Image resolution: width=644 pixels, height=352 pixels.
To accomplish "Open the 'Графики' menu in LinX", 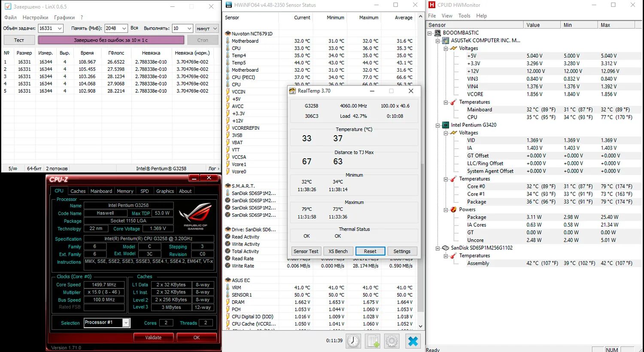I will 64,18.
